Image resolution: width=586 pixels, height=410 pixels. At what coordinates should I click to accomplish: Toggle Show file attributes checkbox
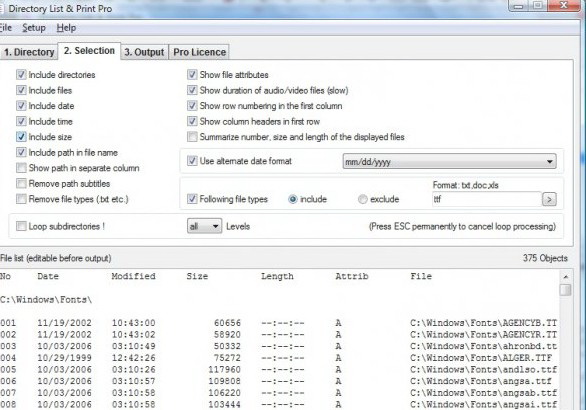(x=192, y=75)
